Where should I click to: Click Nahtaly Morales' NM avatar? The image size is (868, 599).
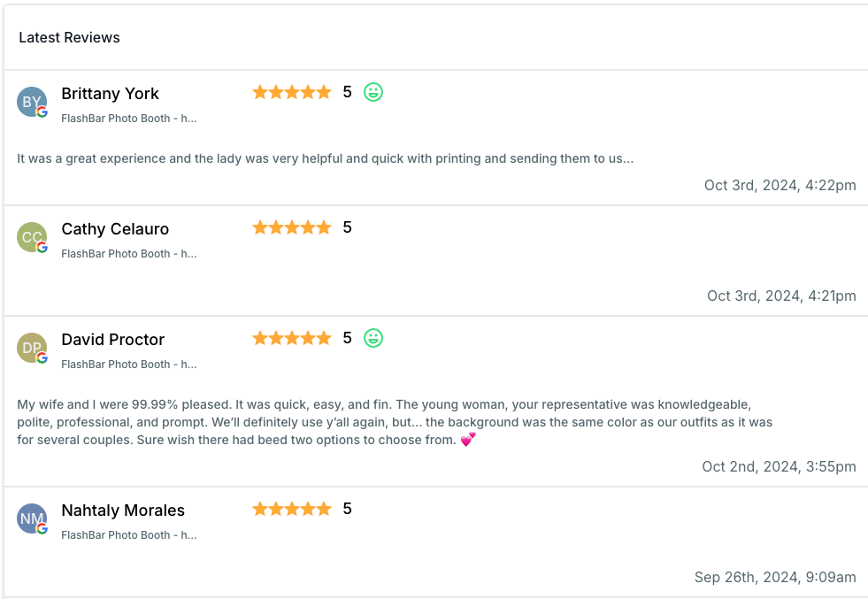(x=32, y=518)
